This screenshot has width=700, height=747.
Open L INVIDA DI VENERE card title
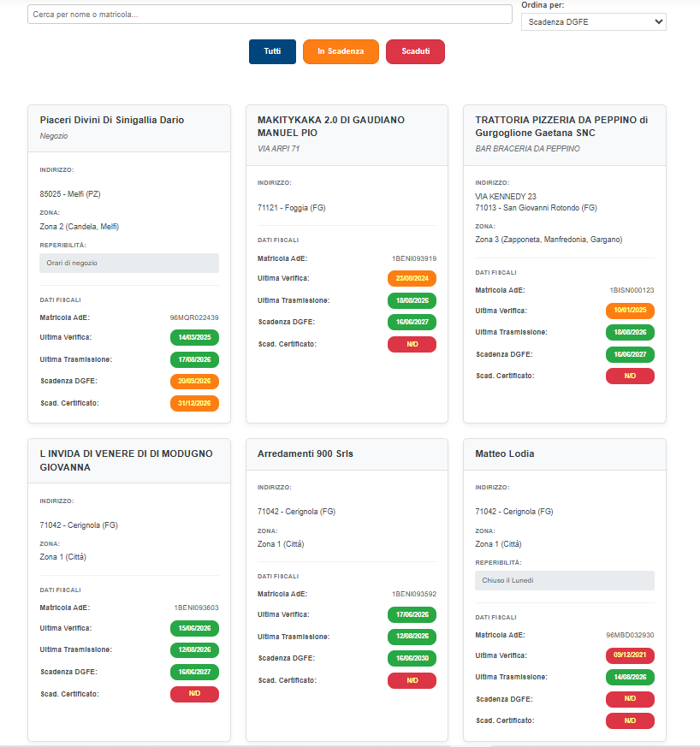tap(127, 460)
